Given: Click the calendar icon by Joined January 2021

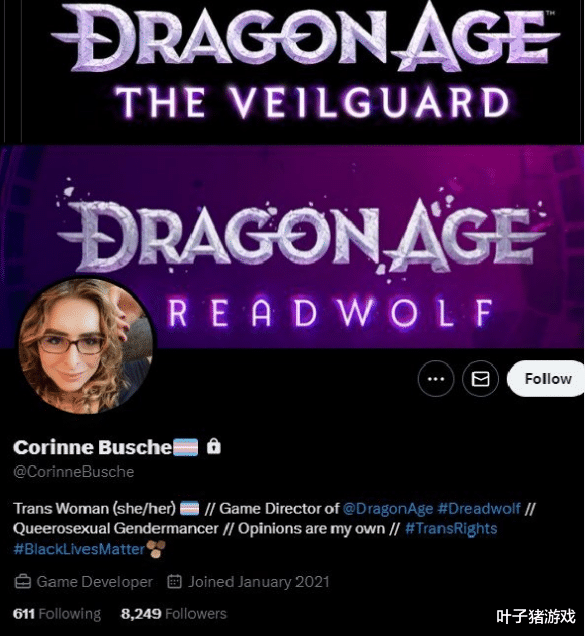Looking at the screenshot, I should [x=174, y=582].
